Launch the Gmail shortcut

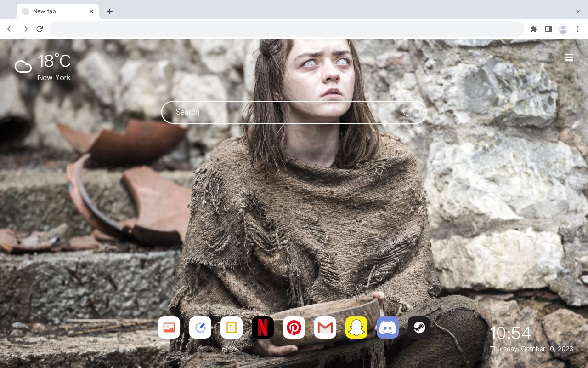[325, 328]
